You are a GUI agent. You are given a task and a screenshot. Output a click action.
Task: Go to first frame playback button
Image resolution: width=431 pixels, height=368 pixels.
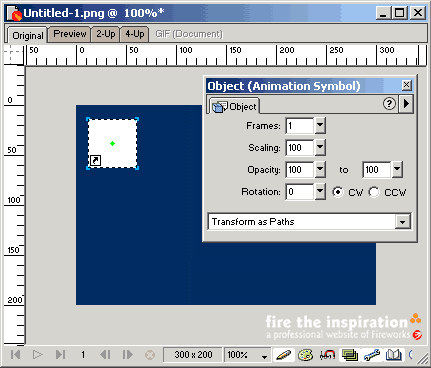[15, 354]
